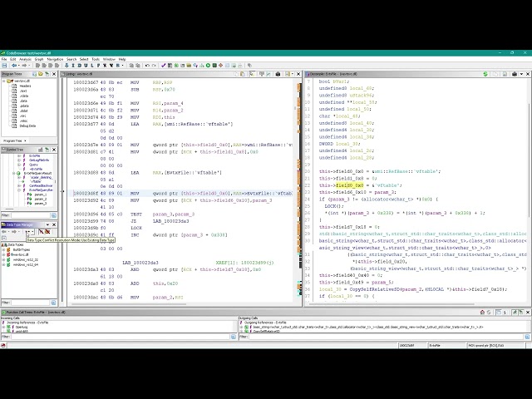
Task: Open the Search menu
Action: [x=71, y=59]
